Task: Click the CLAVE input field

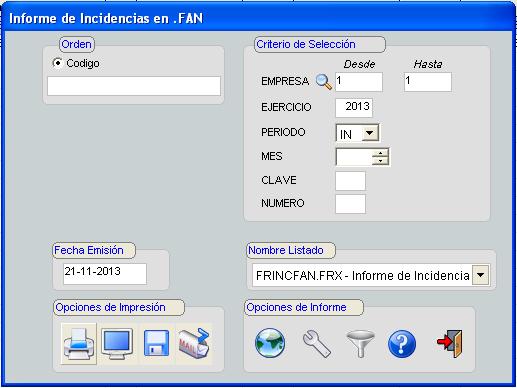Action: [x=350, y=181]
